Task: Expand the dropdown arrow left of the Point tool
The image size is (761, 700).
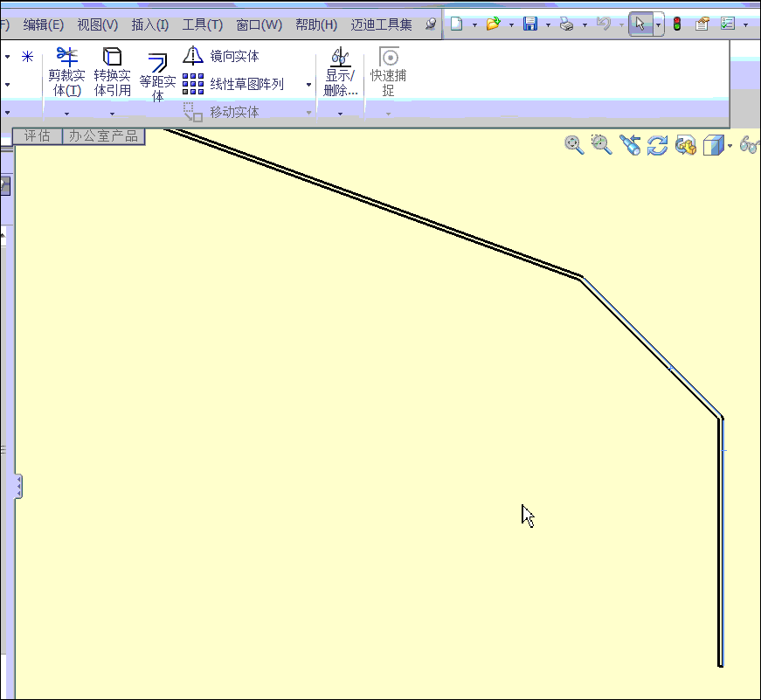Action: [x=7, y=57]
